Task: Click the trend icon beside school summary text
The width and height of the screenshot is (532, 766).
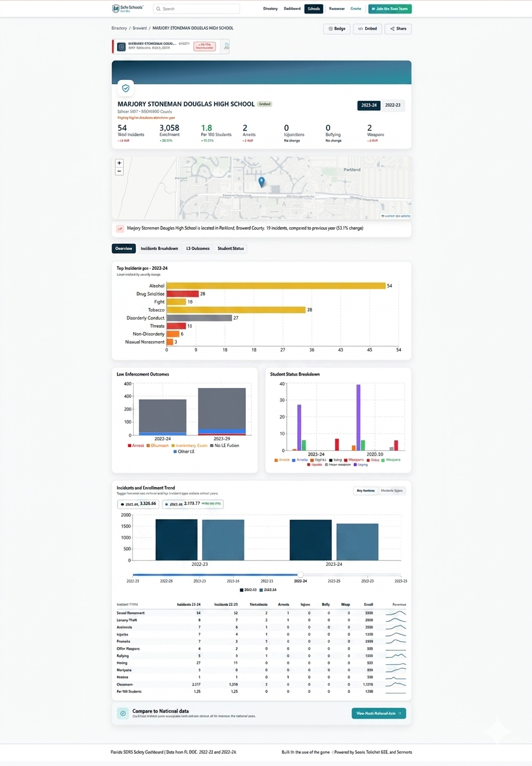Action: tap(119, 228)
